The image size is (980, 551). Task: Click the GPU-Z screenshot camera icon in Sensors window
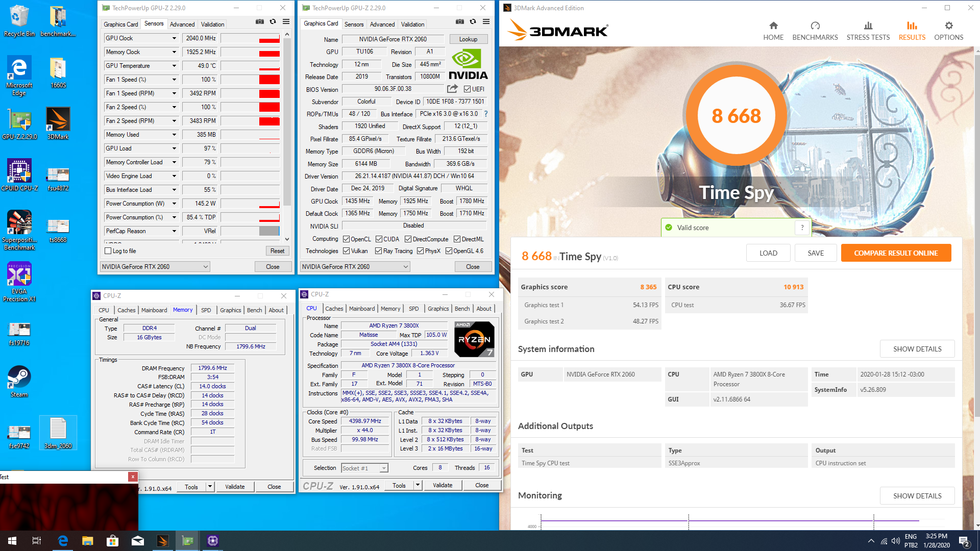click(260, 22)
